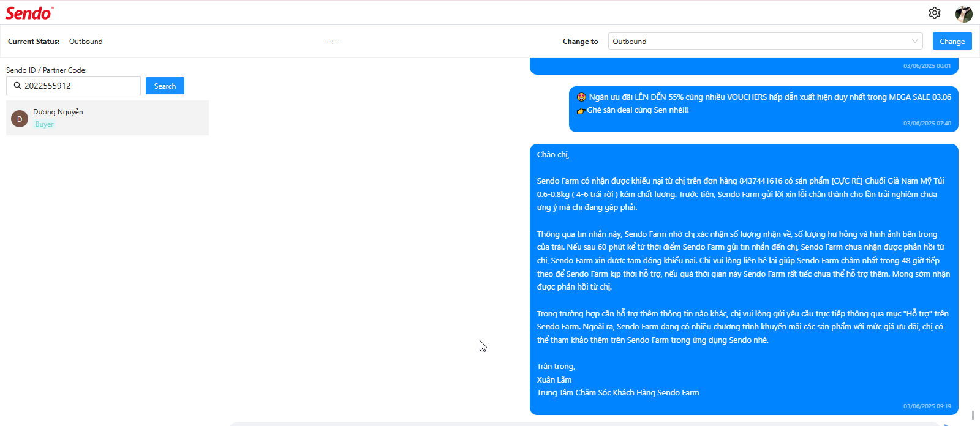Select the 'Chào chị,' greeting line

click(553, 155)
